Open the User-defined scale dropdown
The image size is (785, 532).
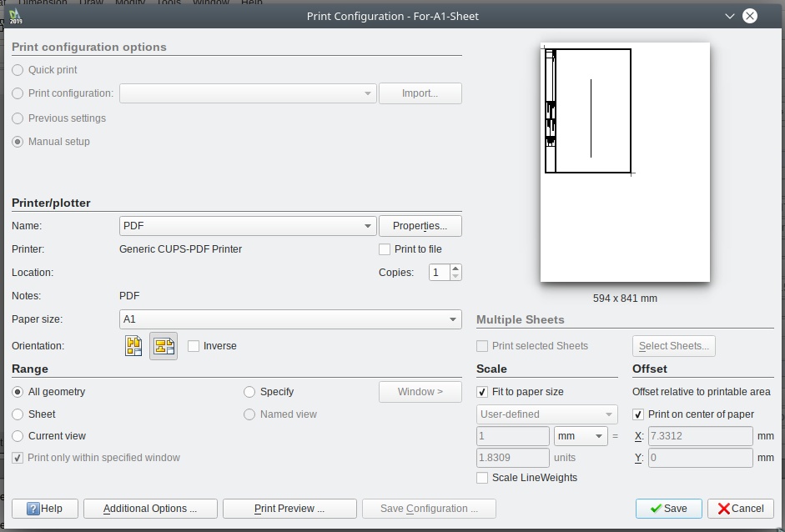(x=547, y=414)
